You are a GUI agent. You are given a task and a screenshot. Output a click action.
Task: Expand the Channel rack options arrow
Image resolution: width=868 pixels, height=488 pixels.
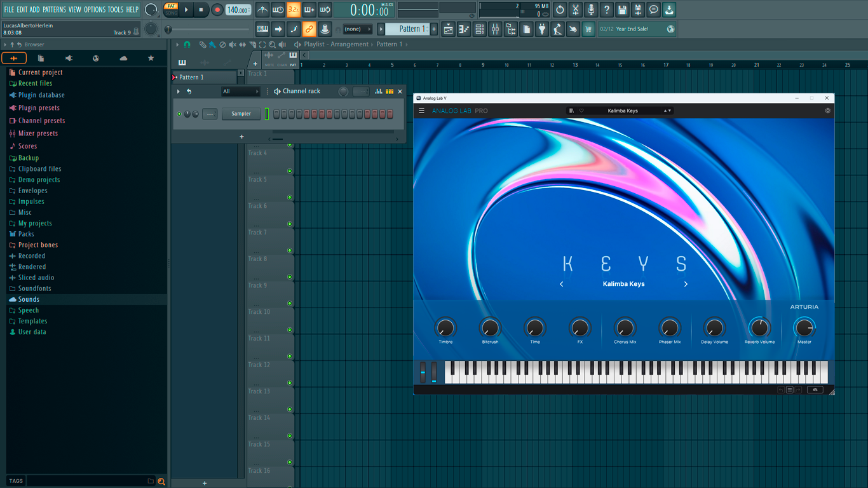(x=178, y=91)
